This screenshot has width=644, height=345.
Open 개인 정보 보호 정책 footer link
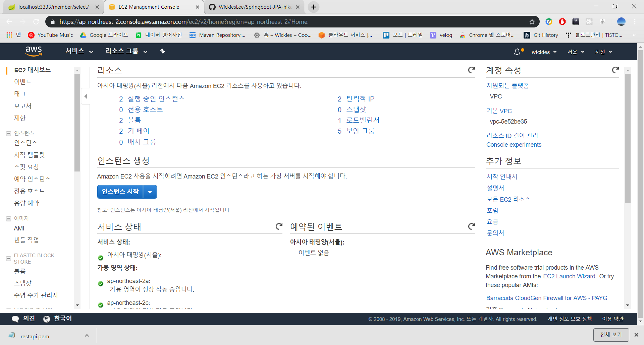[570, 319]
